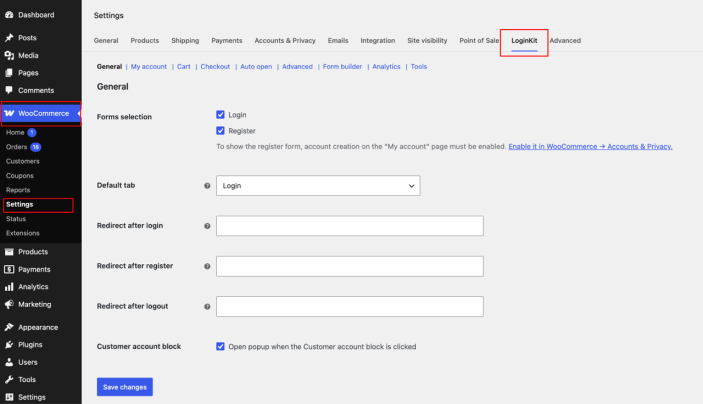703x404 pixels.
Task: Open the Coupons submenu item
Action: 20,175
